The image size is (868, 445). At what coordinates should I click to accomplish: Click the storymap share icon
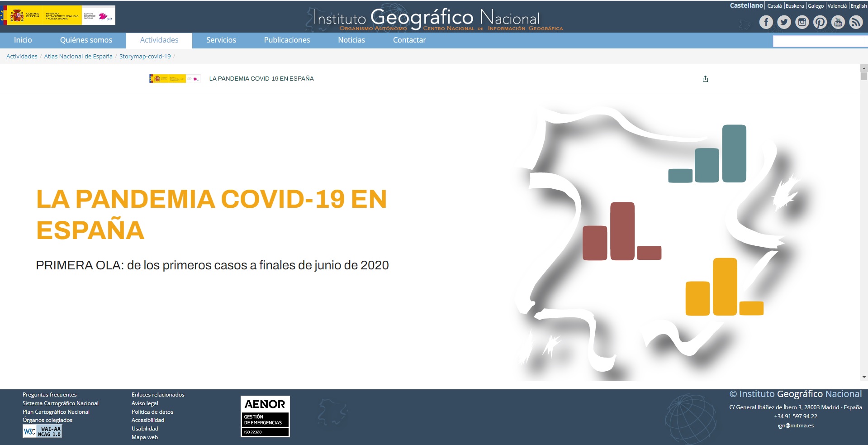coord(705,79)
